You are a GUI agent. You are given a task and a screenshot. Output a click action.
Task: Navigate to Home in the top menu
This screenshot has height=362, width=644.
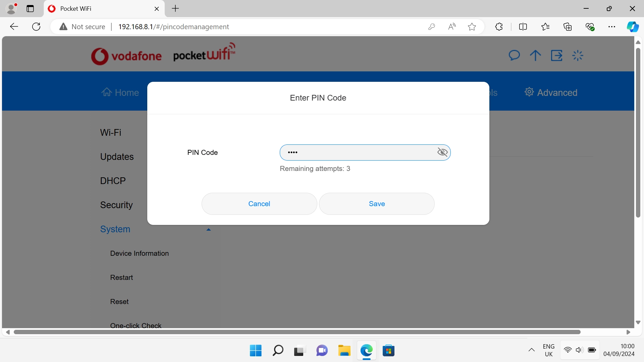point(120,93)
